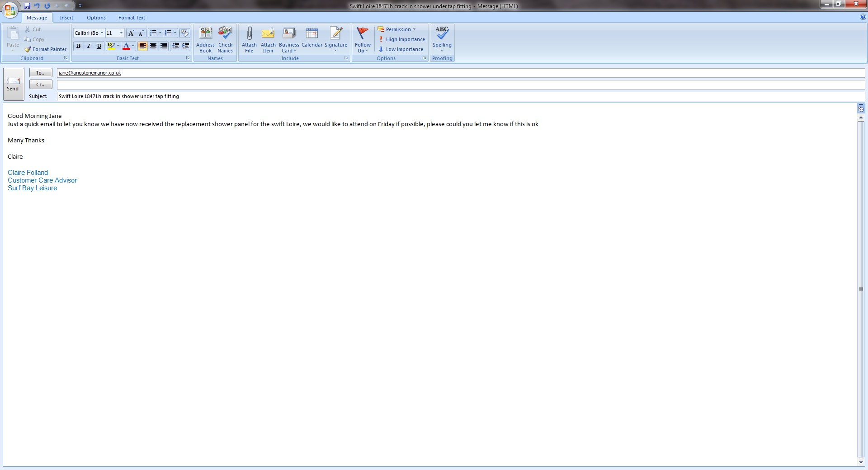Attach an Outlook item to the message
Viewport: 868px width, 470px height.
(x=268, y=40)
